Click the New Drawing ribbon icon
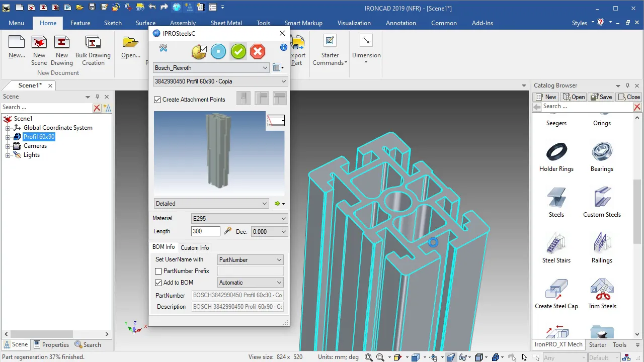This screenshot has height=362, width=644. click(62, 51)
